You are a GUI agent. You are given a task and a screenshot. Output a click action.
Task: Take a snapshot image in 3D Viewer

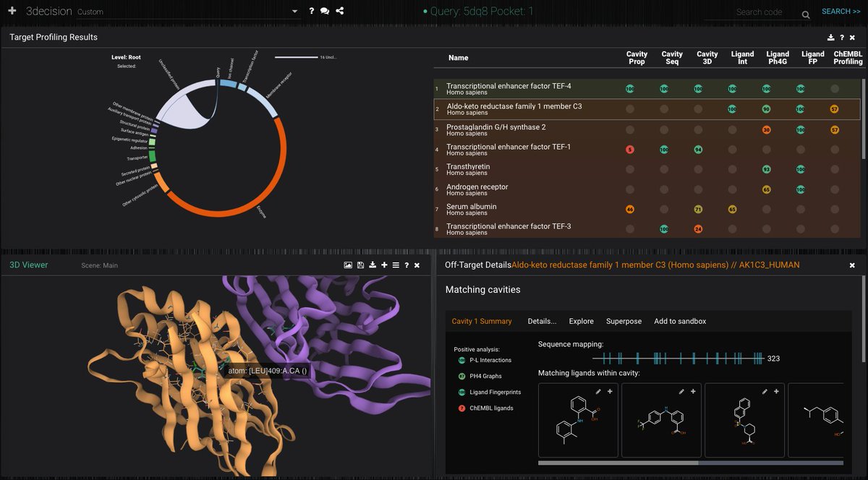click(348, 265)
